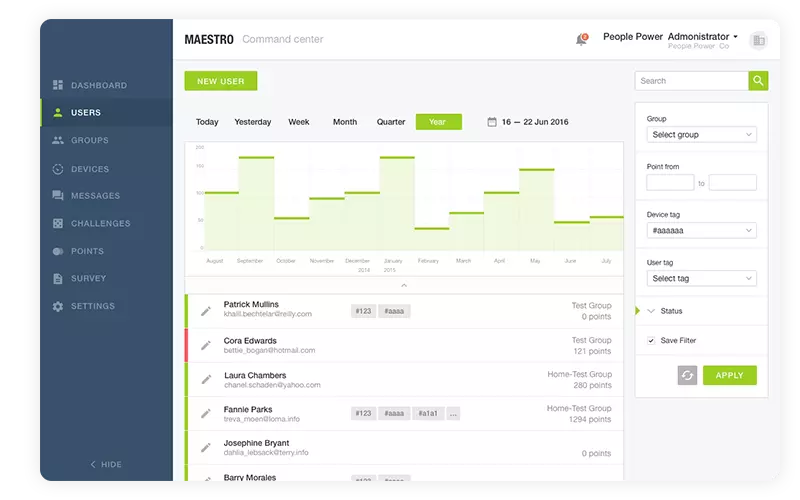
Task: Click the #a1a1 tag on Fannie Parks
Action: [x=428, y=413]
